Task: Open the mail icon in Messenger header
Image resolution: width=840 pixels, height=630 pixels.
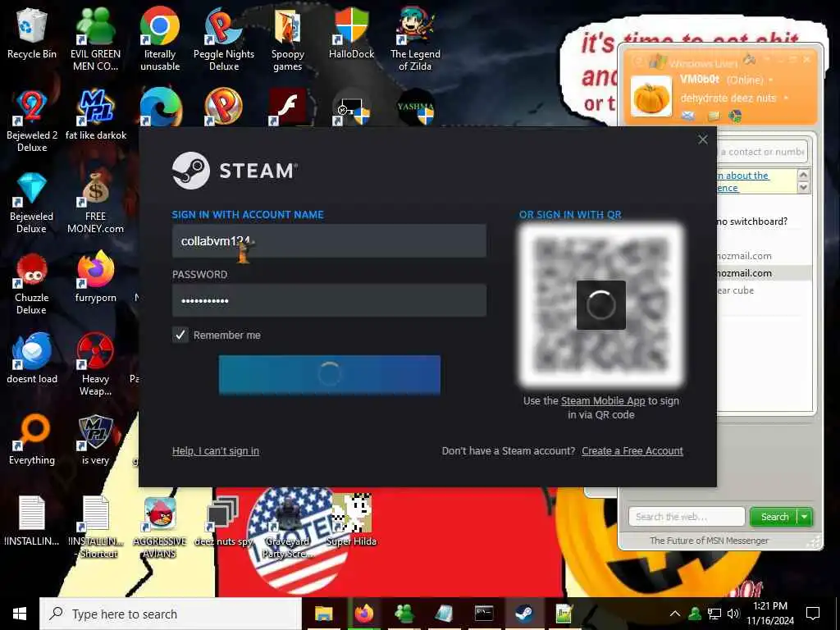Action: pos(688,115)
